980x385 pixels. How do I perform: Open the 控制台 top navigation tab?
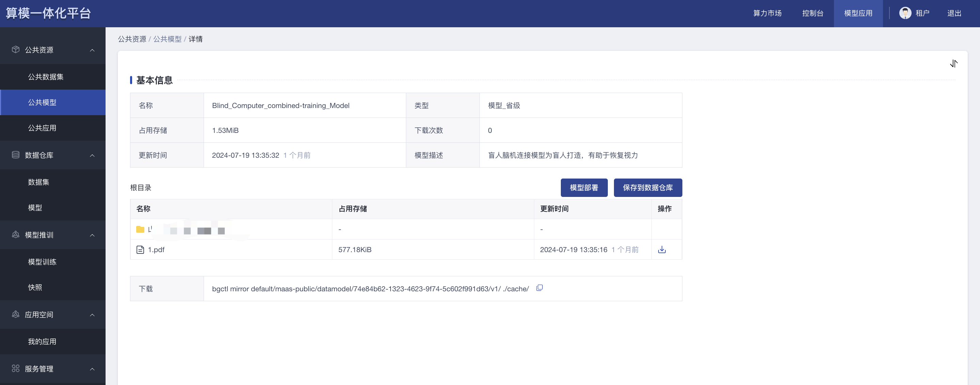812,13
